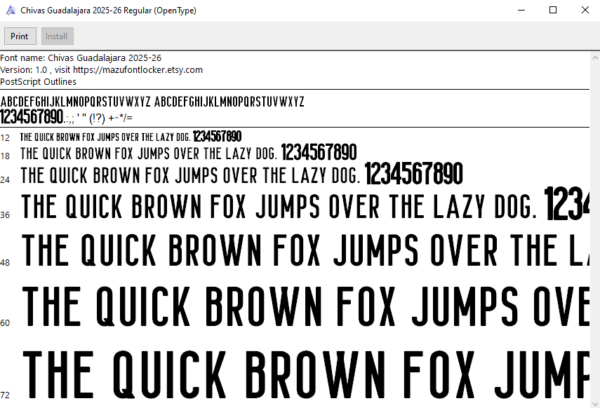Viewport: 600px width, 408px height.
Task: Click the 60-point quick brown fox sample
Action: click(x=305, y=306)
